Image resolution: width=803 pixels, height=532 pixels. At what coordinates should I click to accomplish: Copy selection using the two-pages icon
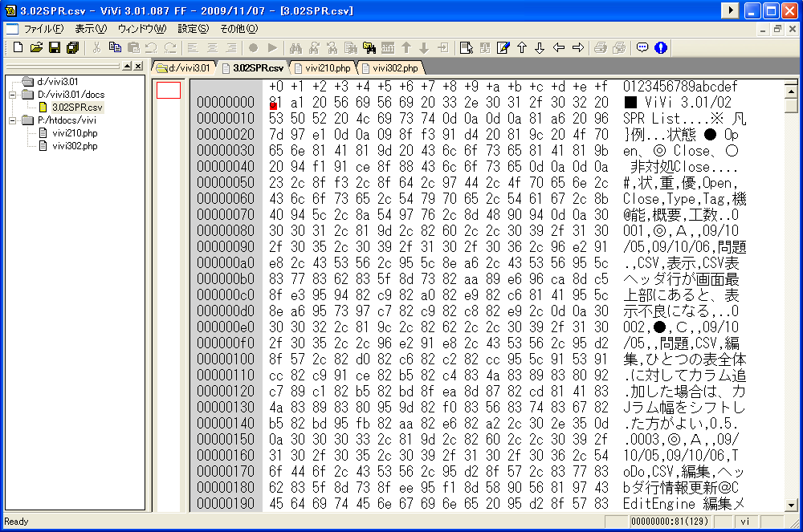click(115, 47)
